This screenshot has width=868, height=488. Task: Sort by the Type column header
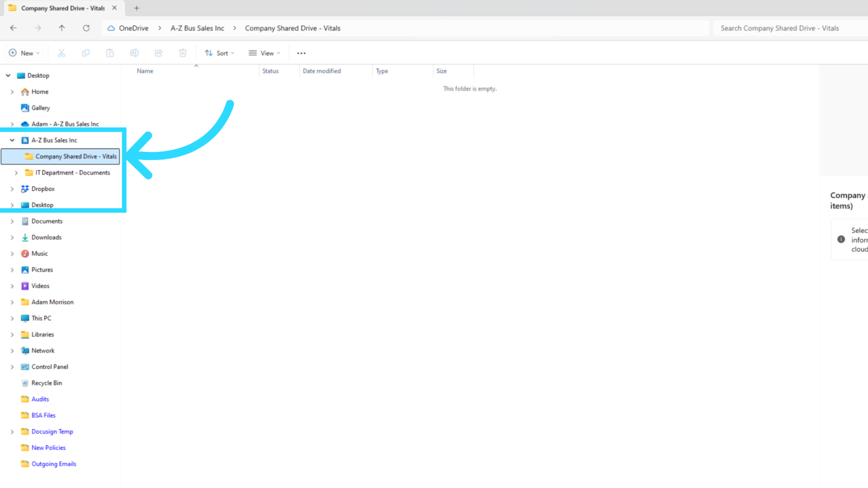pyautogui.click(x=382, y=71)
